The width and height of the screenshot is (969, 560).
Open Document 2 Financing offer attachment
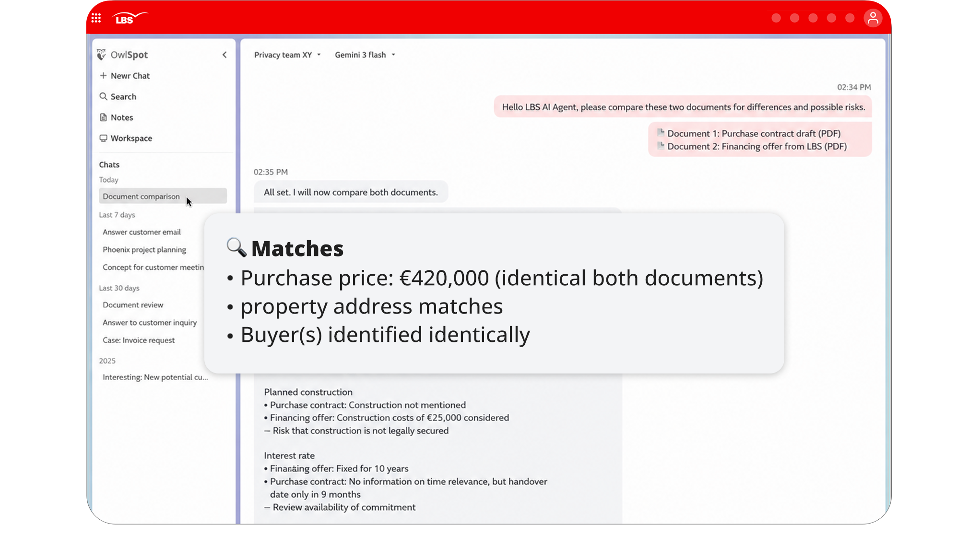point(756,146)
